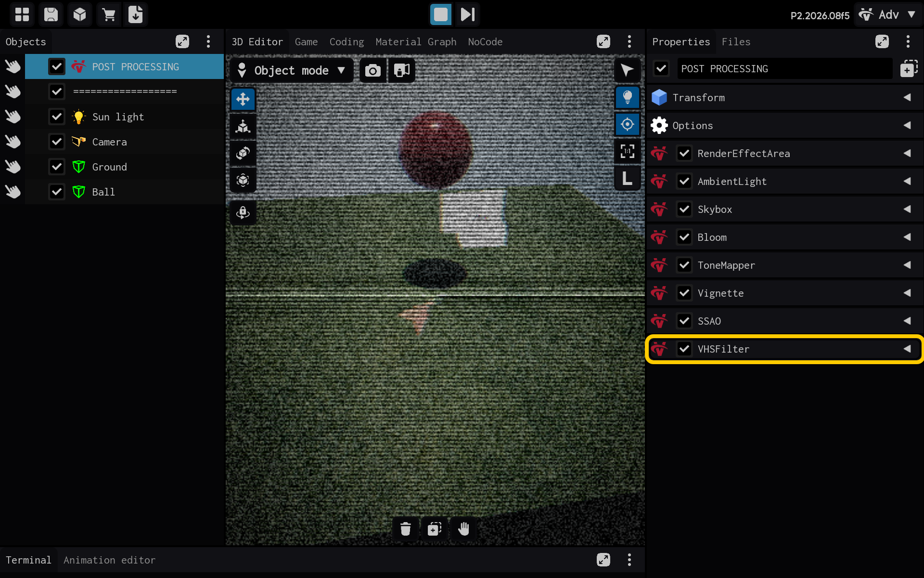
Task: Open Objects panel three-dot menu
Action: point(208,41)
